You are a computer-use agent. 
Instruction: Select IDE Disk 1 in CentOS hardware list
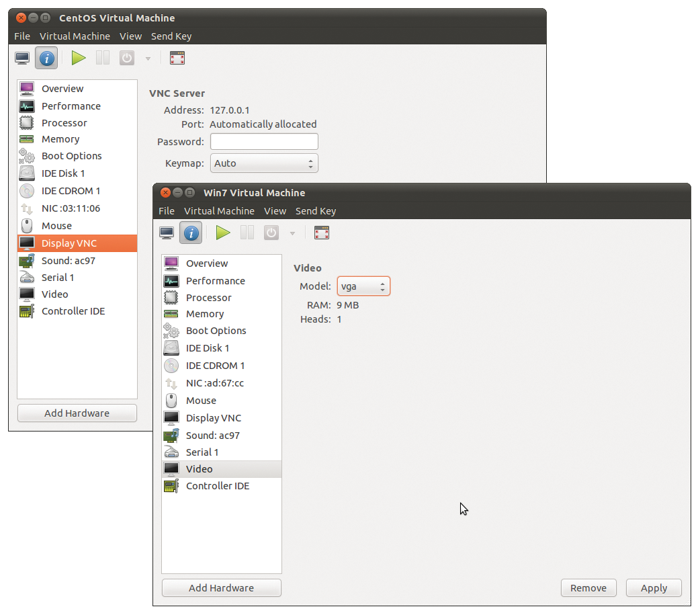coord(77,173)
